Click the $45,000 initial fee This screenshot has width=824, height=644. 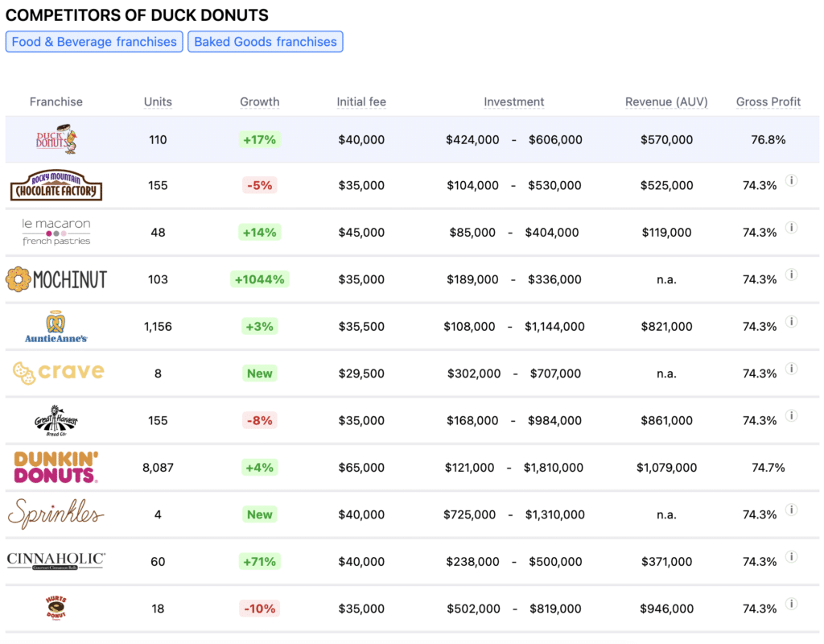361,232
